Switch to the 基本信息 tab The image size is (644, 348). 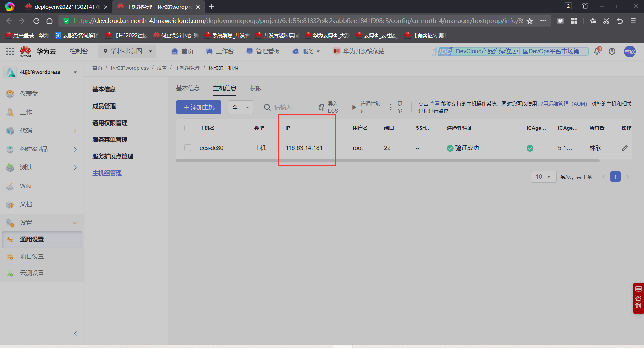[x=188, y=88]
